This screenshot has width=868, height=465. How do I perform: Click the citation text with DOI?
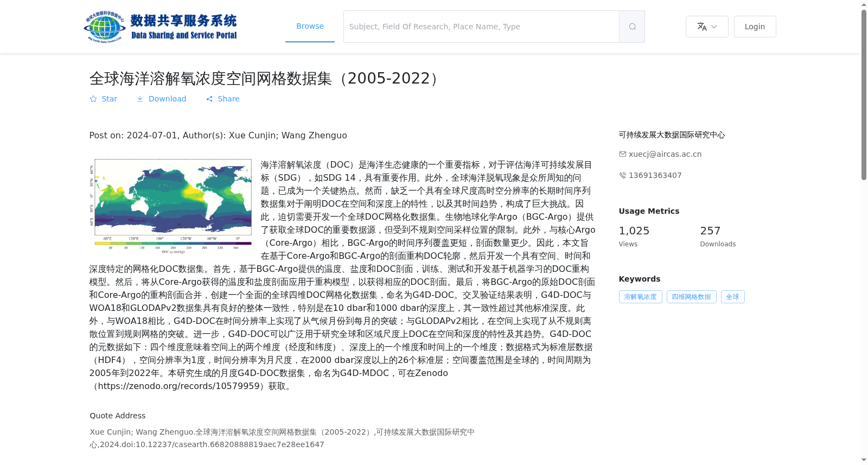click(x=282, y=438)
